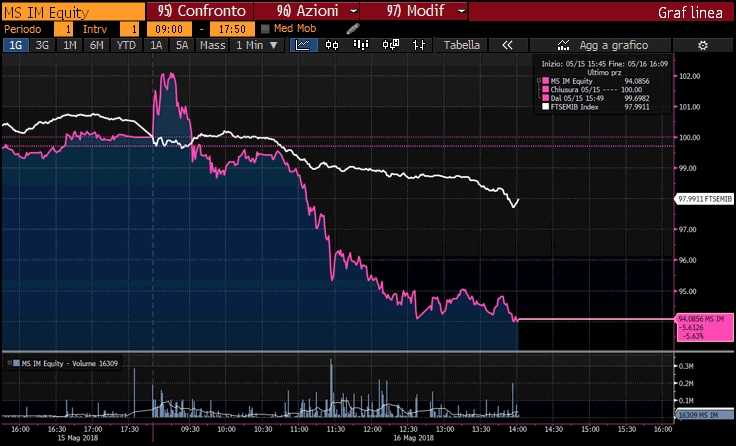
Task: Click the pencil annotate icon
Action: (353, 29)
